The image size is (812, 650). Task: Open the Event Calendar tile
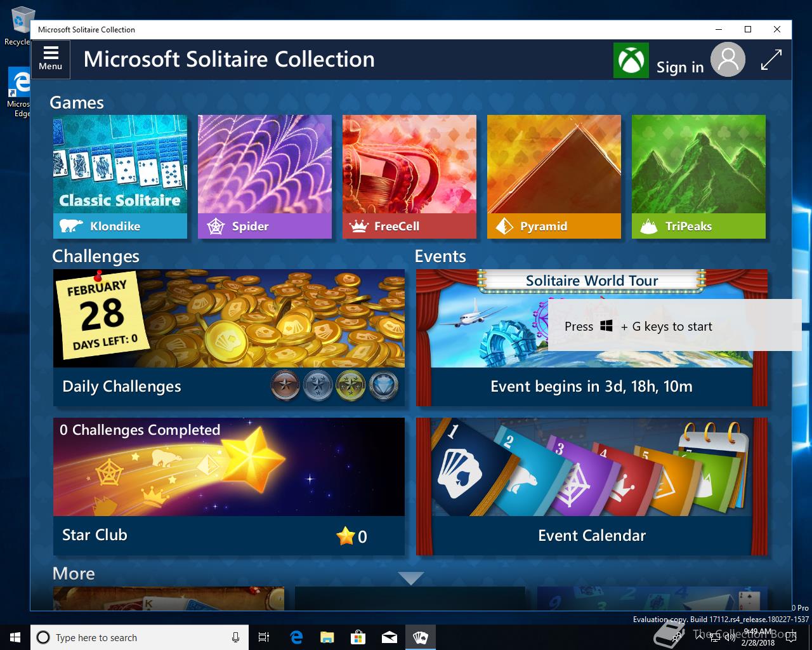point(592,486)
